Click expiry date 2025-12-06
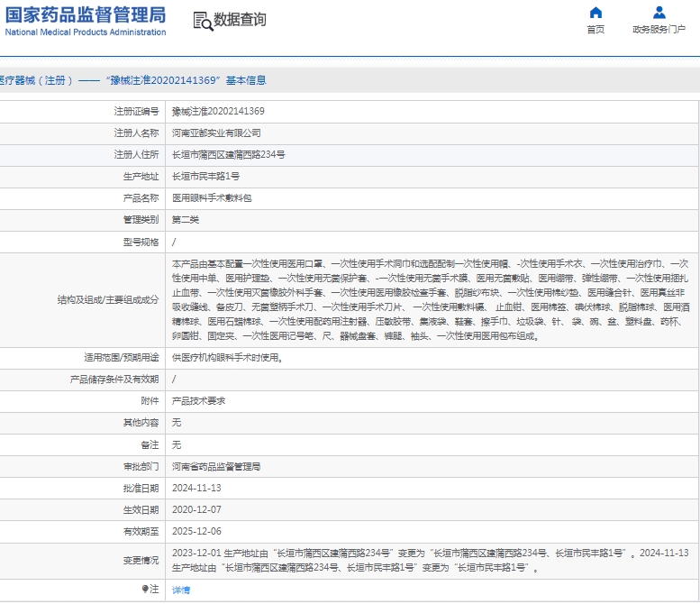 [x=197, y=531]
